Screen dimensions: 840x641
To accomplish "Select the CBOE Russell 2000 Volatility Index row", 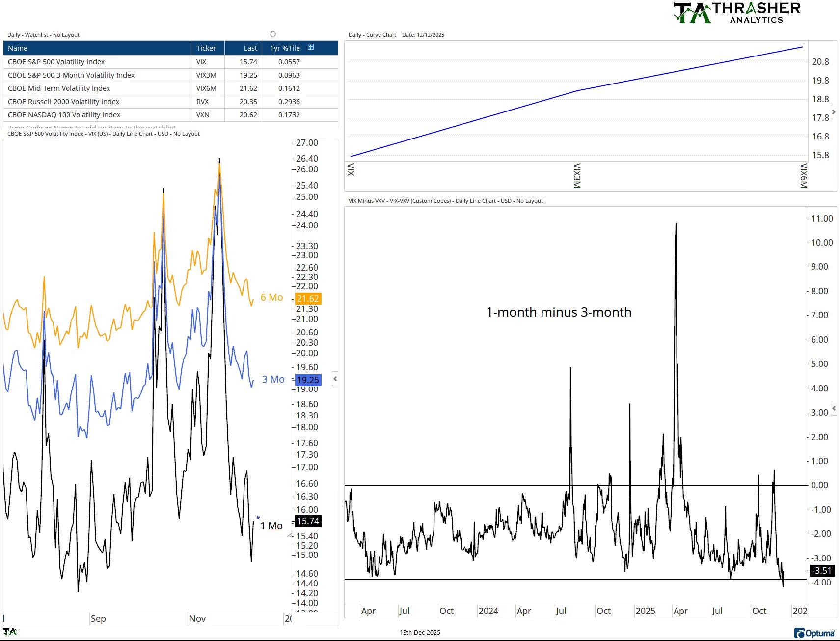I will point(170,102).
